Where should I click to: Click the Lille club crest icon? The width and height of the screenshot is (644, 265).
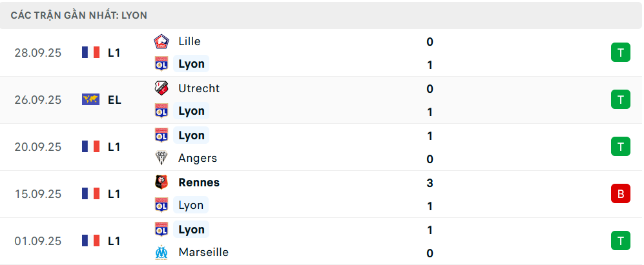pos(161,41)
